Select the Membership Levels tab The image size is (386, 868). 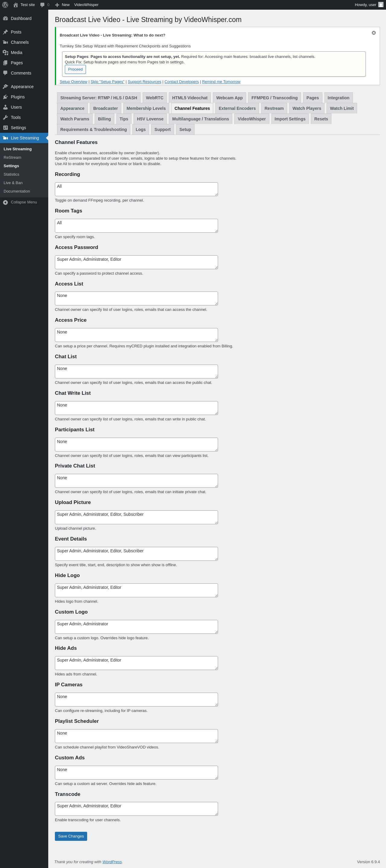(146, 108)
